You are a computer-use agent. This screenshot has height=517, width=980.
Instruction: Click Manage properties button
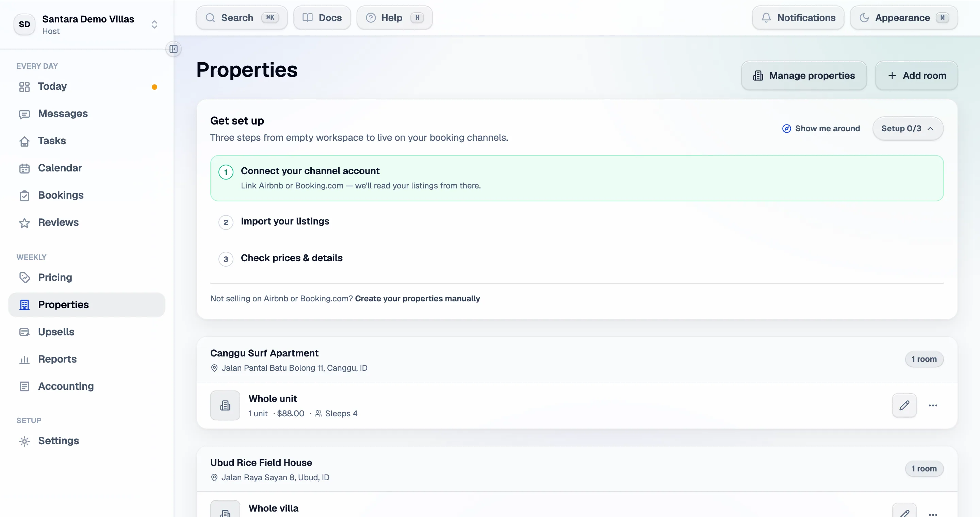tap(804, 76)
